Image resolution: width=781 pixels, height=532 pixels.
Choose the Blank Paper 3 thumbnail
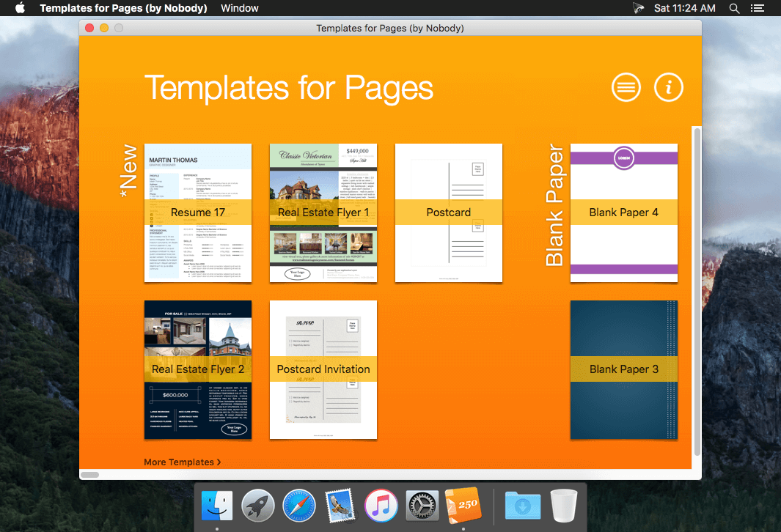pos(624,370)
